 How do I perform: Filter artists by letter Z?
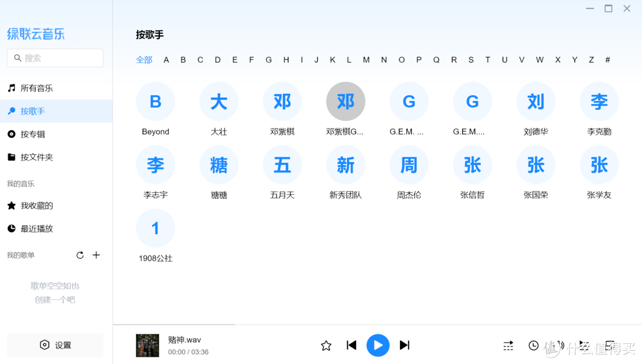point(591,60)
